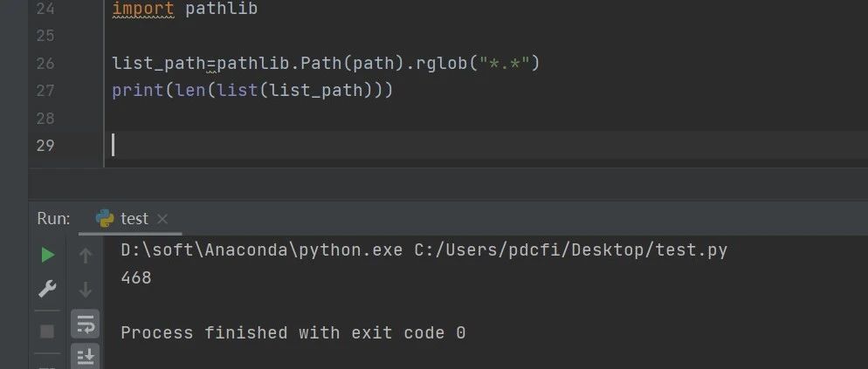The width and height of the screenshot is (868, 369).
Task: Select the test tab in Run panel
Action: coord(134,219)
